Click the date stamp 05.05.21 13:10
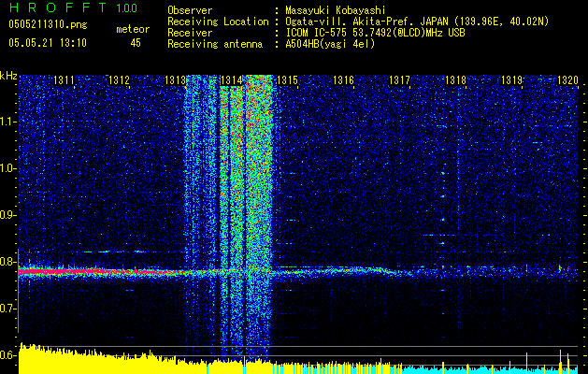This screenshot has width=588, height=374. pyautogui.click(x=48, y=42)
